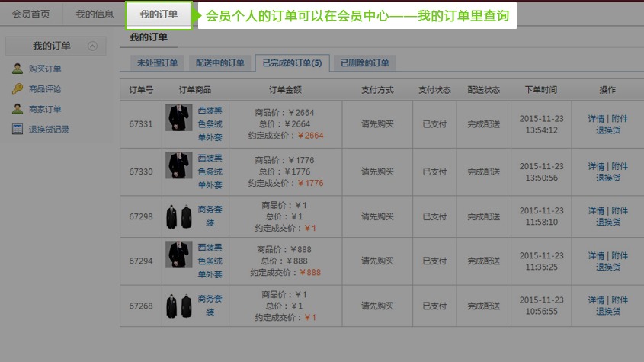Click the agreed price ¥1776 in red
The height and width of the screenshot is (362, 644).
[310, 183]
